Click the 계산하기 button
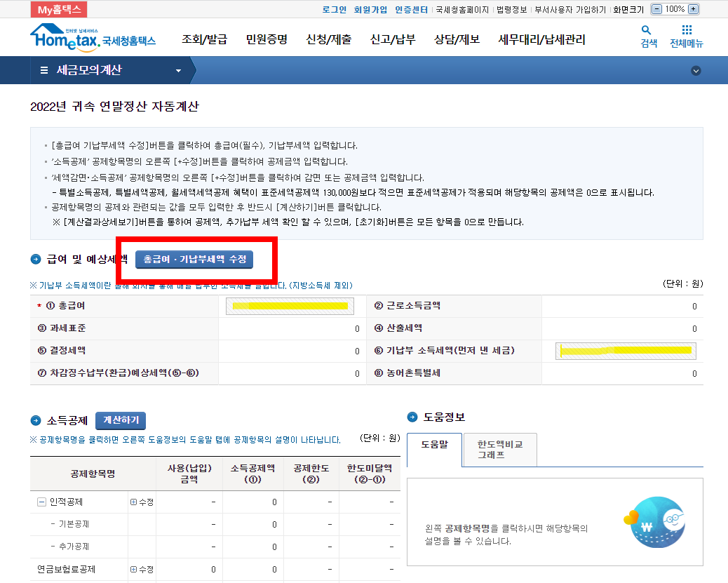 121,420
